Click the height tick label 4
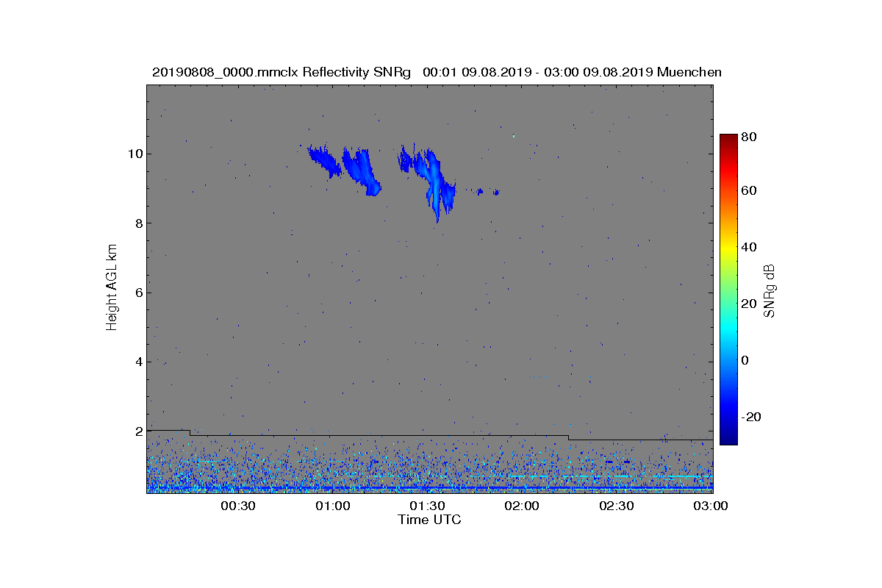 [137, 362]
